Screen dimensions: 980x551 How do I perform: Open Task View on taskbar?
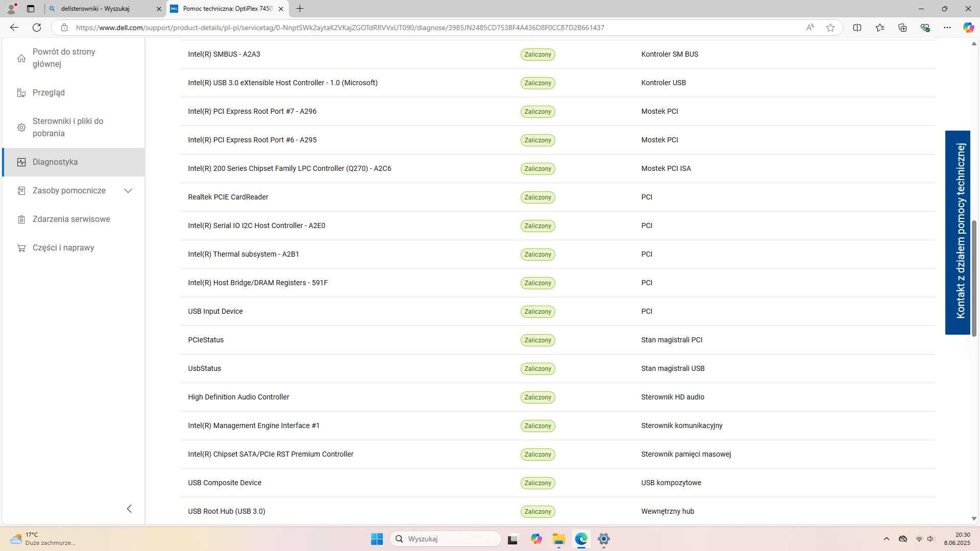513,539
